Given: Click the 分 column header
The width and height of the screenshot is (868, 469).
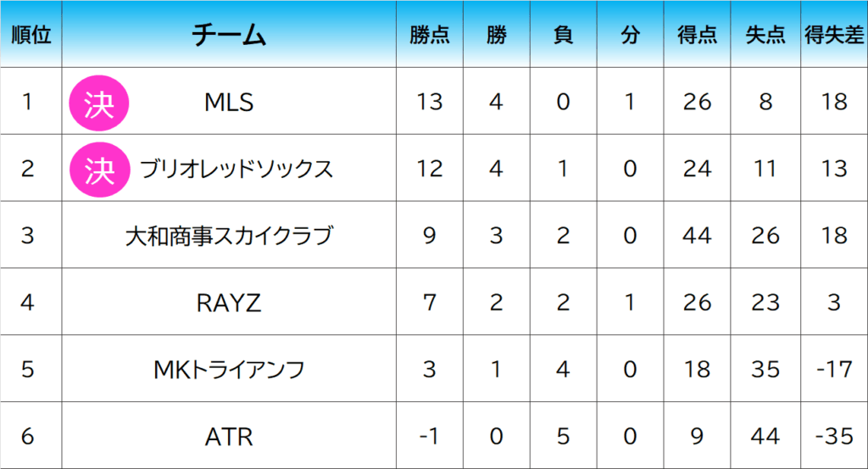Looking at the screenshot, I should click(629, 35).
